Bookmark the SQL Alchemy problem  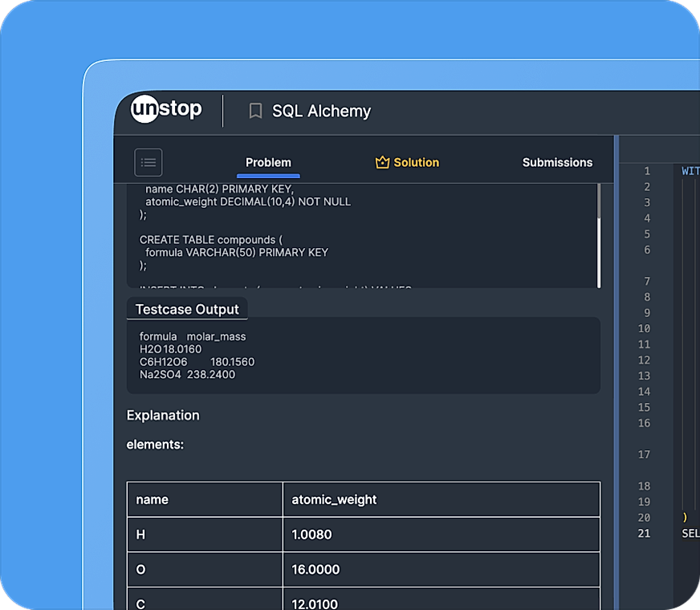(x=255, y=111)
